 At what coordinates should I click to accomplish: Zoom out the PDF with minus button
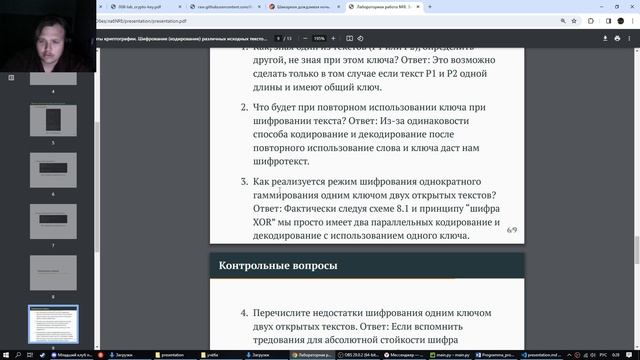click(x=305, y=38)
